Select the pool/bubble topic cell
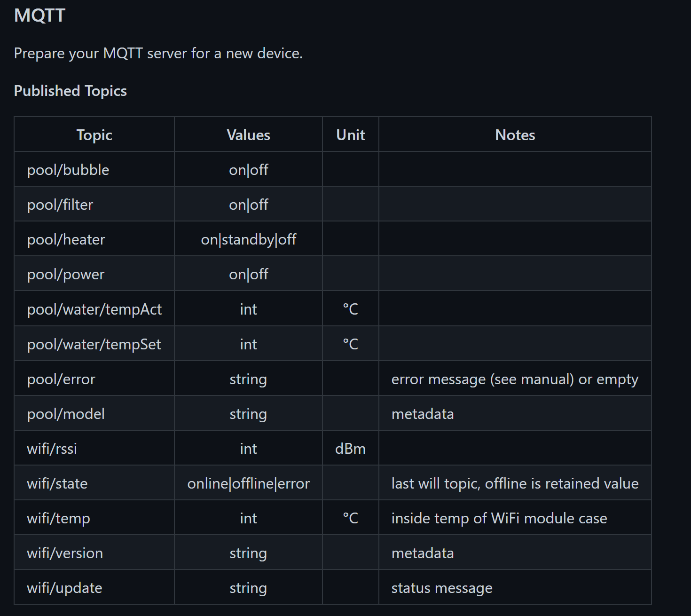691x616 pixels. (68, 170)
